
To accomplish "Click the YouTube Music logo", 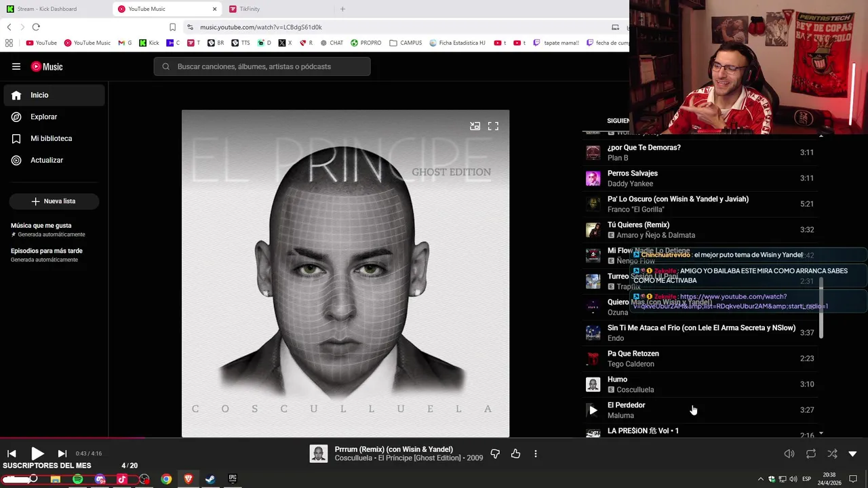I will pyautogui.click(x=47, y=66).
